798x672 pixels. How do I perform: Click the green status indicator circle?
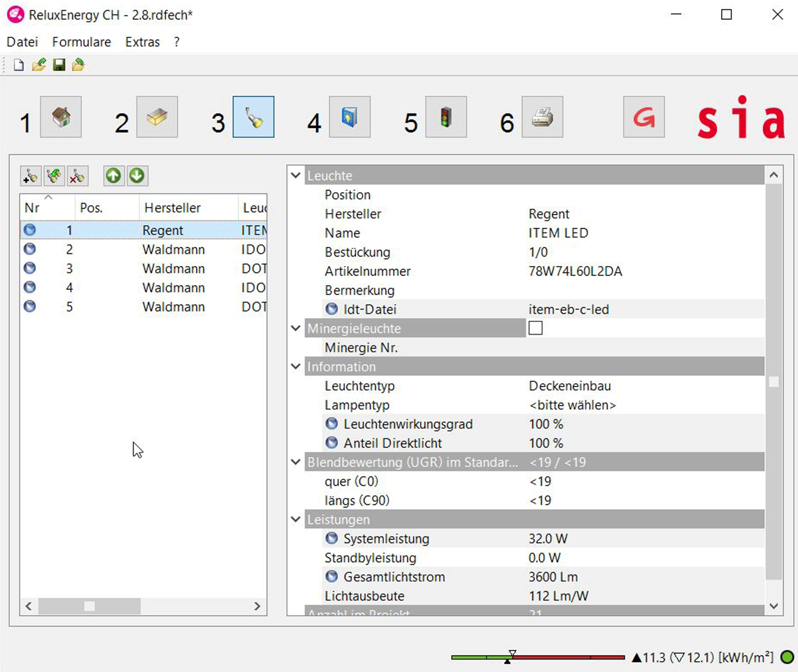pyautogui.click(x=787, y=657)
